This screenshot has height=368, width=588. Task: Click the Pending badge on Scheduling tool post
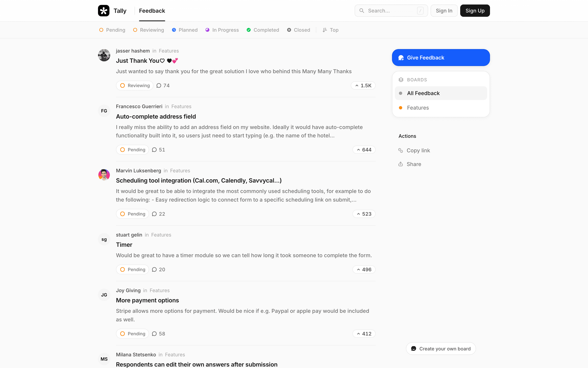pyautogui.click(x=133, y=214)
